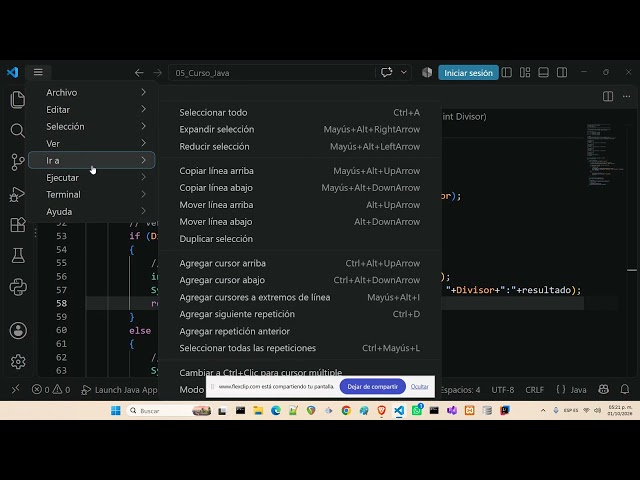This screenshot has width=640, height=480.
Task: Choose Mover línea abajo
Action: pyautogui.click(x=300, y=222)
